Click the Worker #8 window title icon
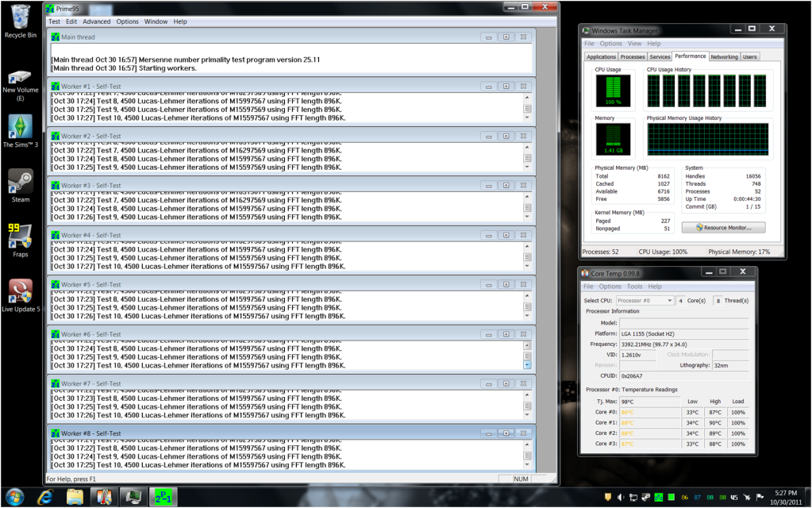The height and width of the screenshot is (508, 812). 56,433
